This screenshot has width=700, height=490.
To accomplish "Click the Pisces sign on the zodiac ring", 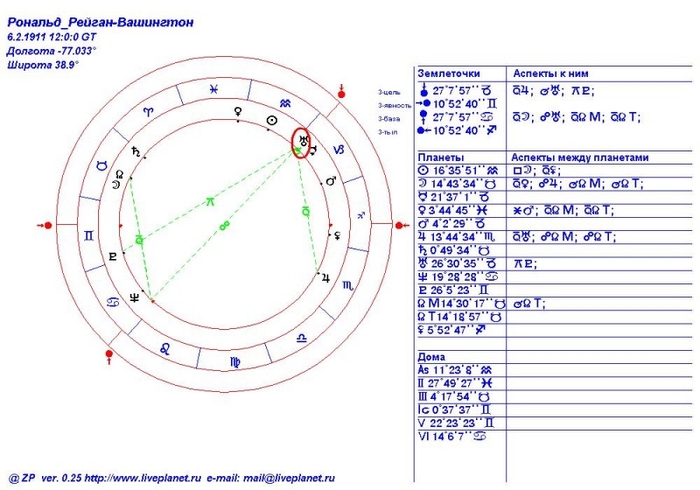I will click(x=213, y=90).
